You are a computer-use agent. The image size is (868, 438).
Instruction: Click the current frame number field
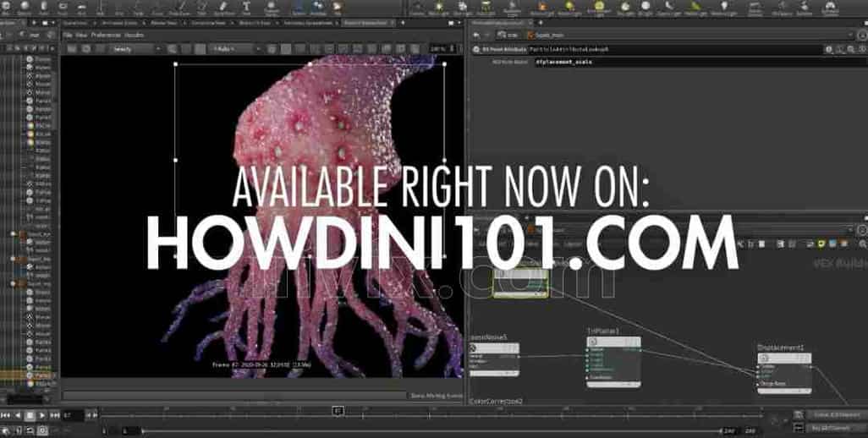click(73, 415)
